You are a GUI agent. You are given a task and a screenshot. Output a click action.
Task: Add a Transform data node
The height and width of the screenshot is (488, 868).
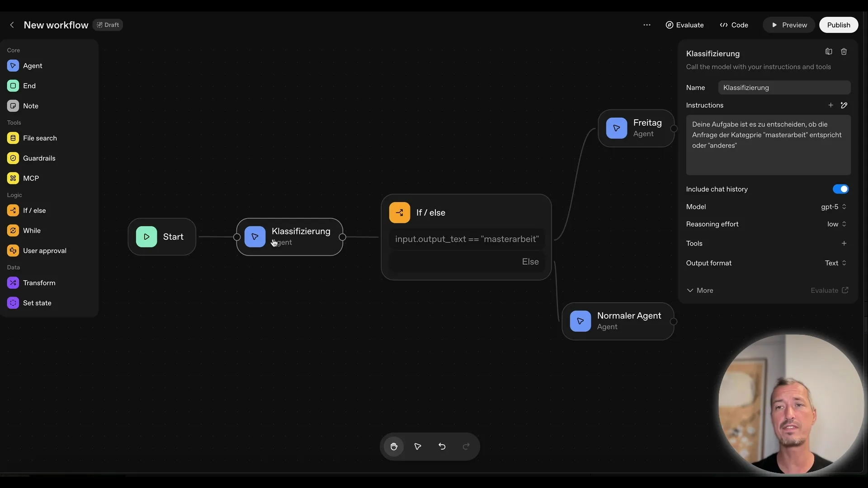point(38,282)
